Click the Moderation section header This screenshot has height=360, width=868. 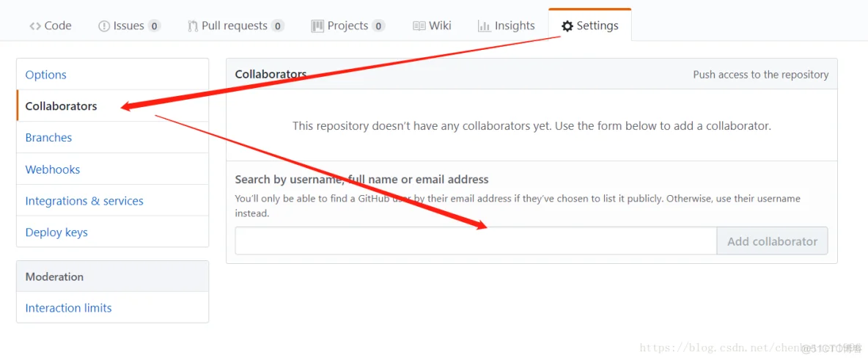pos(112,276)
